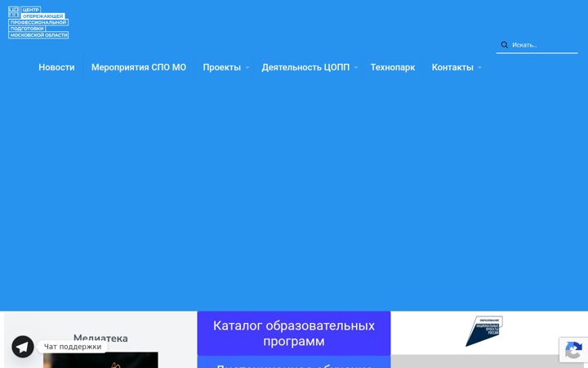Open the Медиатека thumbnail image
The image size is (588, 368).
[x=100, y=360]
